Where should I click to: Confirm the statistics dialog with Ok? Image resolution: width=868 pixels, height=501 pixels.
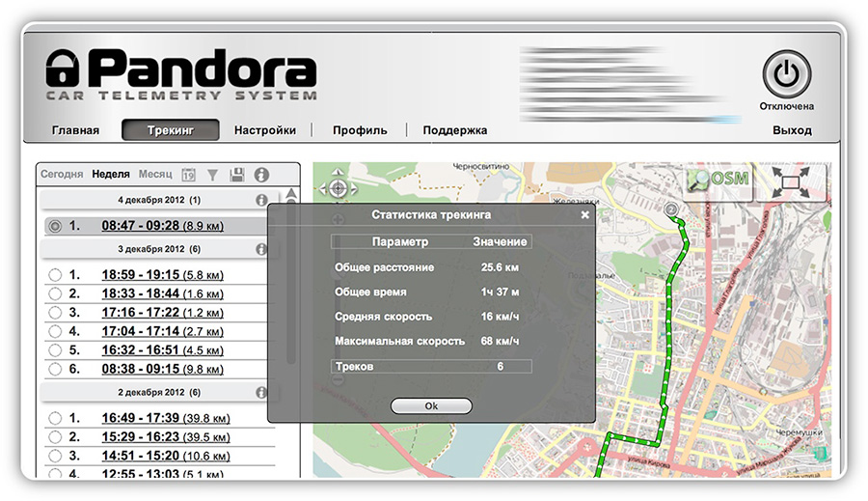coord(431,405)
